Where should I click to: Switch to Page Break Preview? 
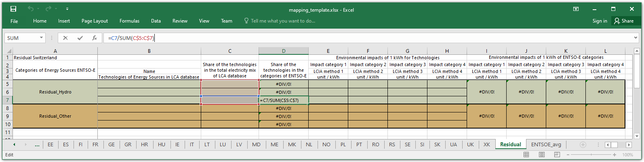click(x=557, y=155)
